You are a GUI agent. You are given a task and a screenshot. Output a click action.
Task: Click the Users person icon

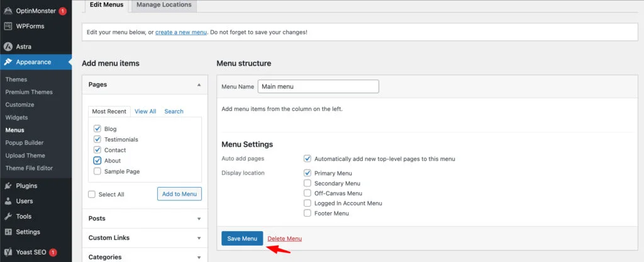click(8, 201)
